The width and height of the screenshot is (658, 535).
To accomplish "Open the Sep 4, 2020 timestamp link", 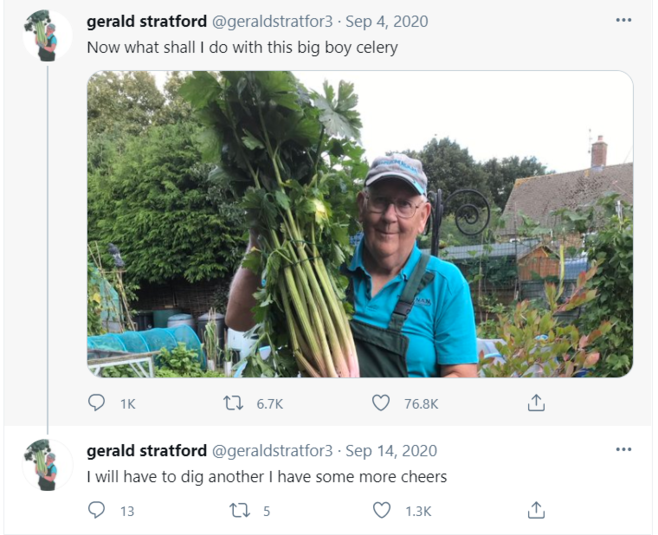I will (384, 21).
